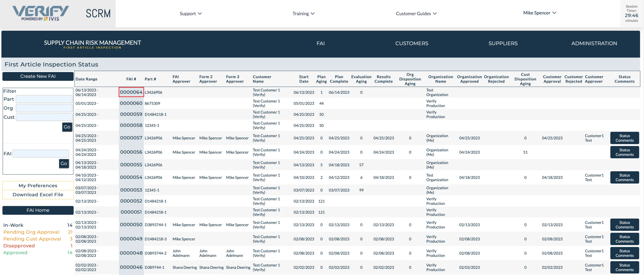Click John Adelmann in FAI Approver column
Viewport: 644px width, 275px height.
[181, 253]
